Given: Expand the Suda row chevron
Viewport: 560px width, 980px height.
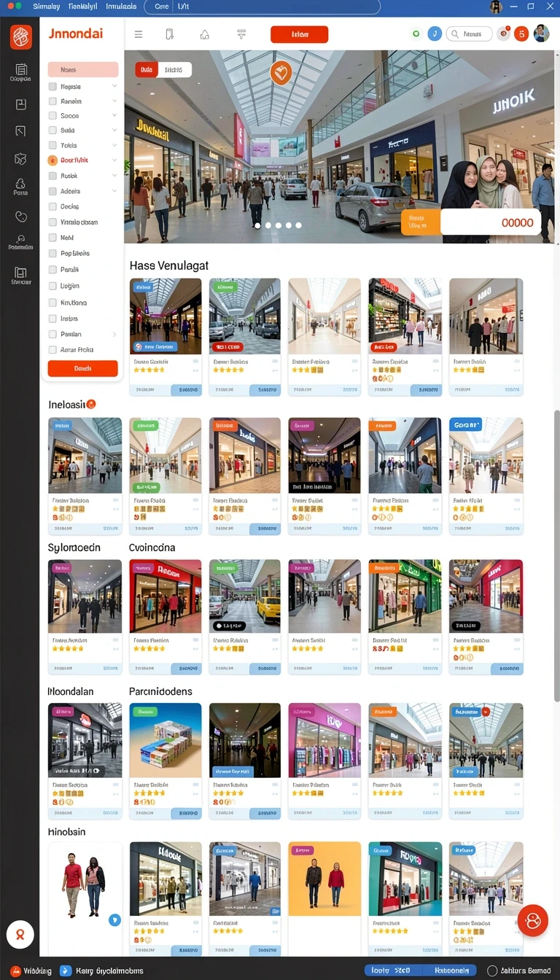Looking at the screenshot, I should pyautogui.click(x=114, y=130).
